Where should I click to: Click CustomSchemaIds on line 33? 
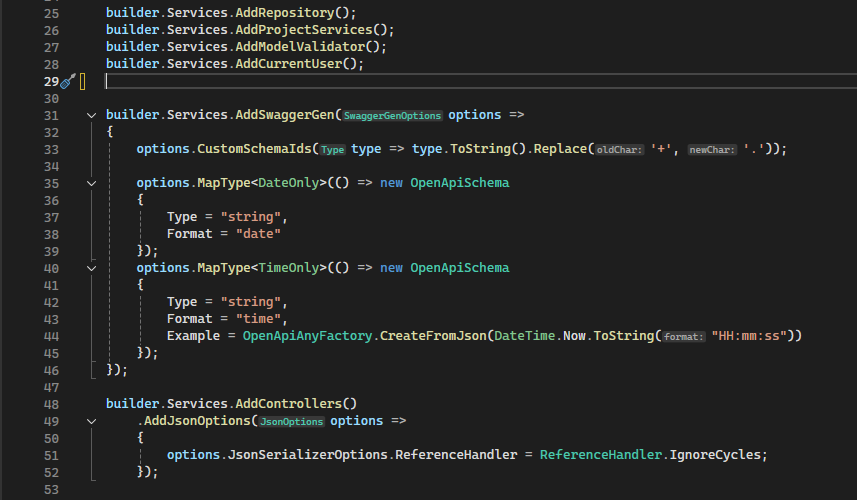pyautogui.click(x=254, y=149)
